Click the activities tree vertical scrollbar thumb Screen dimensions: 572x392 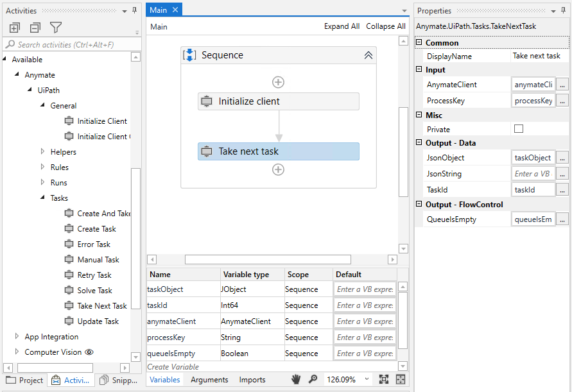pyautogui.click(x=135, y=239)
